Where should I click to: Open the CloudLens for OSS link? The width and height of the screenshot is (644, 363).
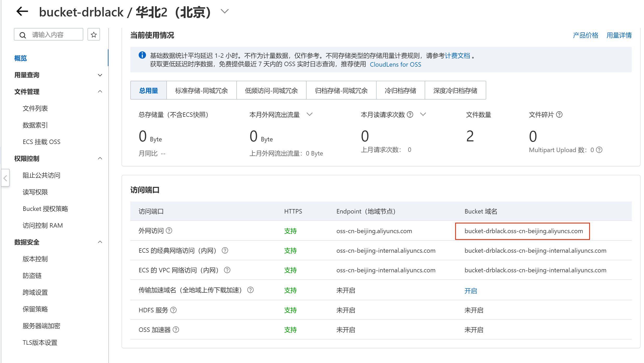(395, 64)
